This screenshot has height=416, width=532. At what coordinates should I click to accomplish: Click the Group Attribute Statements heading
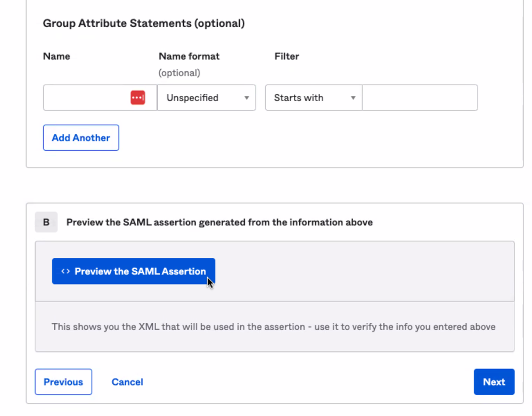click(144, 23)
